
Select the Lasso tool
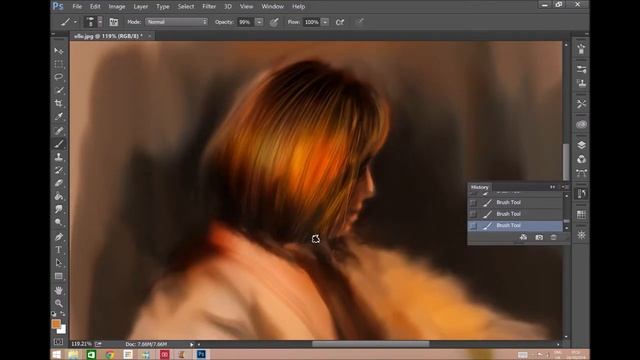pyautogui.click(x=59, y=77)
